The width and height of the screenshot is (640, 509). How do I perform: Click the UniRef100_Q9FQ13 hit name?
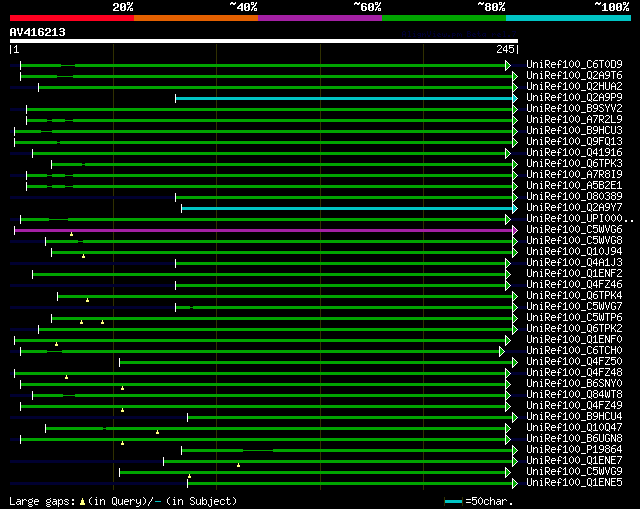click(574, 142)
